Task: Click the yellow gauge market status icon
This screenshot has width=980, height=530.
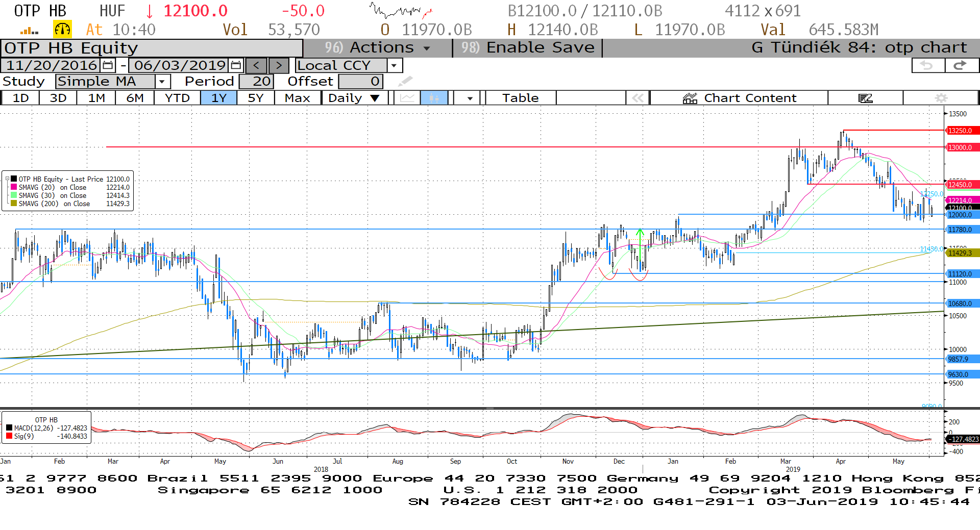Action: tap(62, 30)
